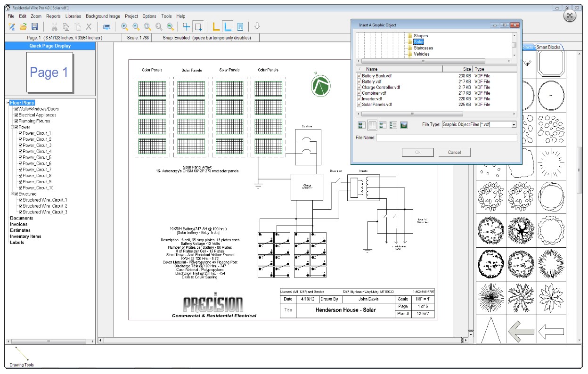This screenshot has height=374, width=588.
Task: Click the Cut scissors toolbar icon
Action: [x=55, y=27]
